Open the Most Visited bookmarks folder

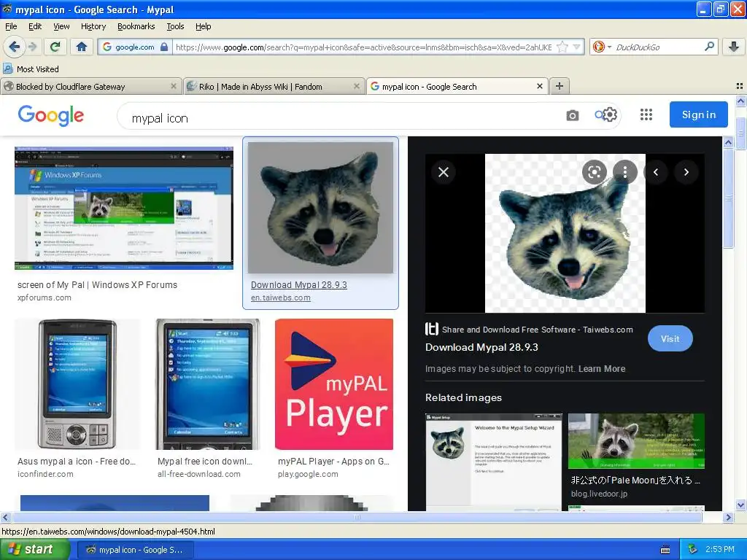tap(31, 69)
